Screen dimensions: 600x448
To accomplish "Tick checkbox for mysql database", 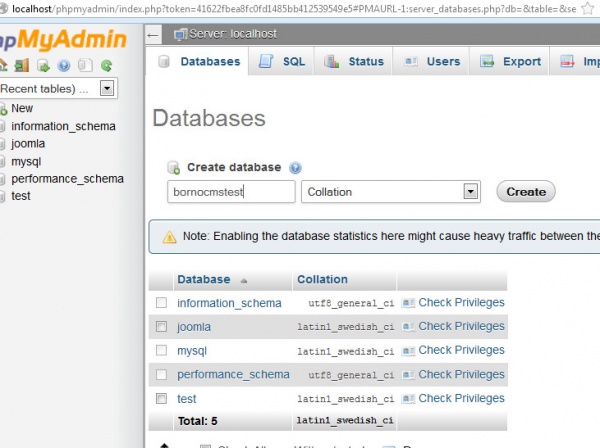I will click(x=161, y=350).
